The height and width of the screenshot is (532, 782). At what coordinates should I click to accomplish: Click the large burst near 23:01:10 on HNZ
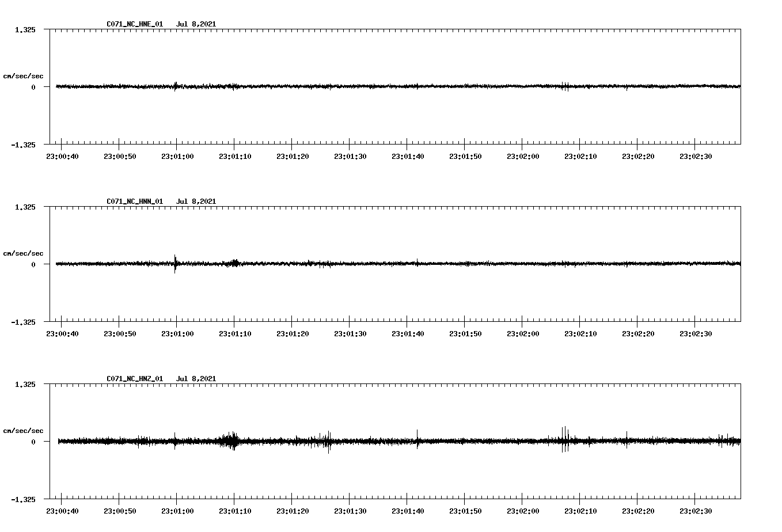[232, 440]
